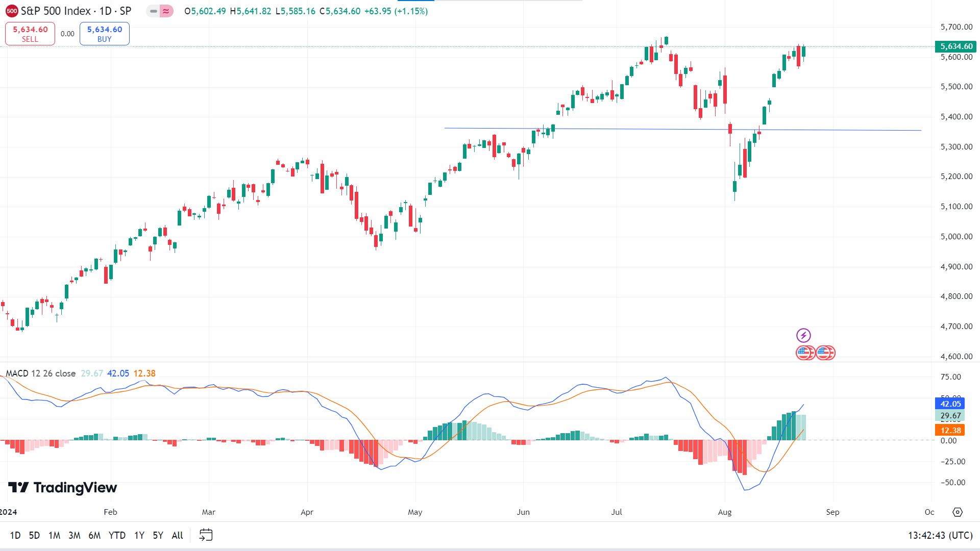
Task: Click the 4,600.00 price scale label
Action: tap(957, 356)
